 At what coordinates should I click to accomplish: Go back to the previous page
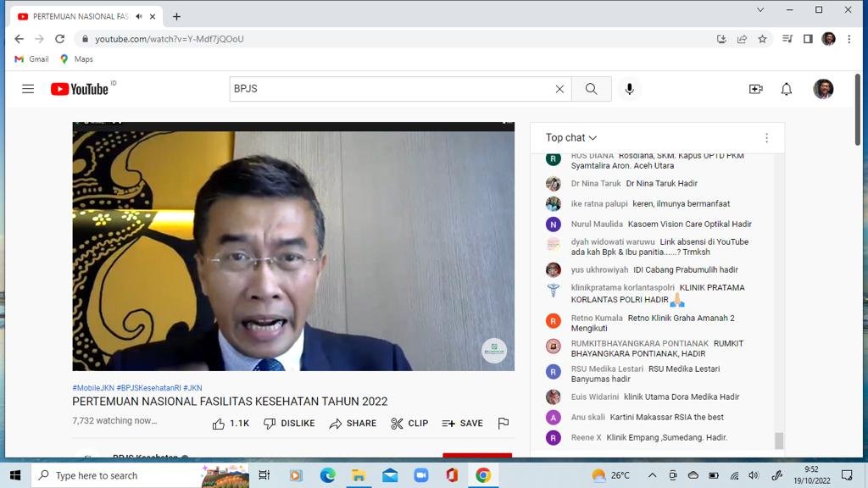[x=19, y=39]
